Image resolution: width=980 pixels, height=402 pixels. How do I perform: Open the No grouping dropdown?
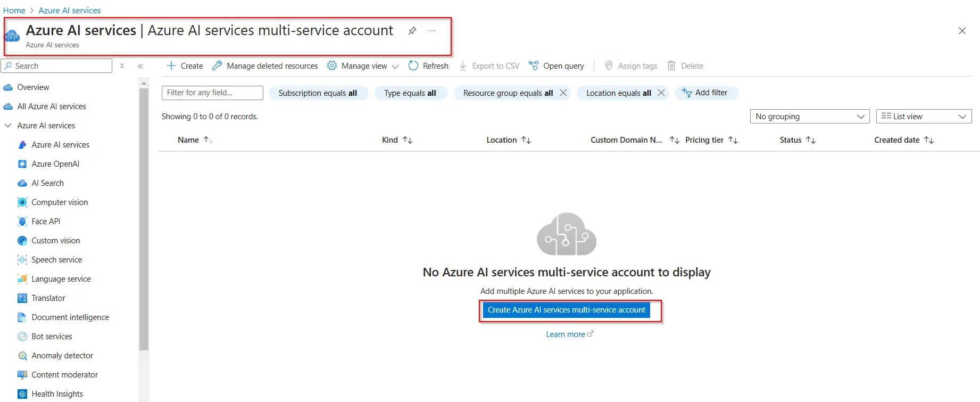pos(810,117)
